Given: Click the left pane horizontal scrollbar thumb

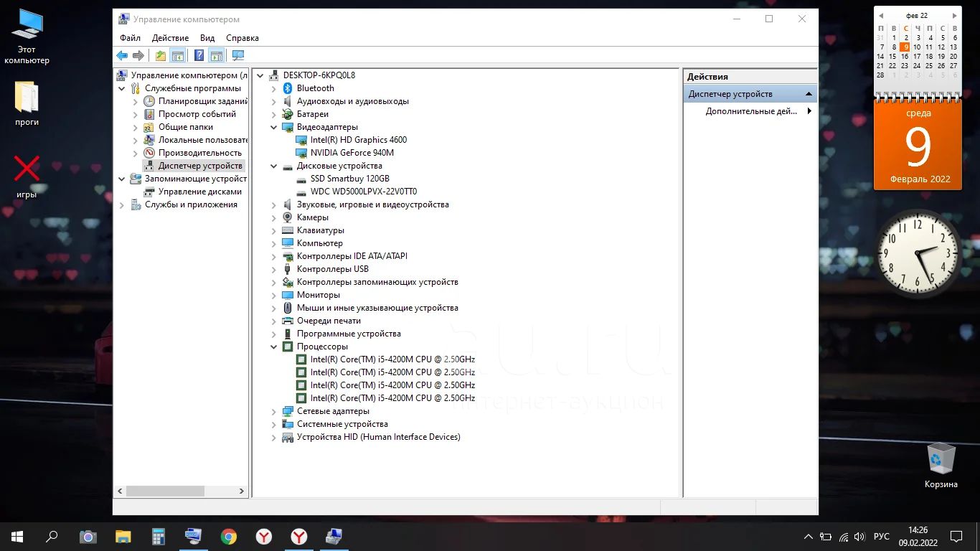Looking at the screenshot, I should tap(165, 491).
